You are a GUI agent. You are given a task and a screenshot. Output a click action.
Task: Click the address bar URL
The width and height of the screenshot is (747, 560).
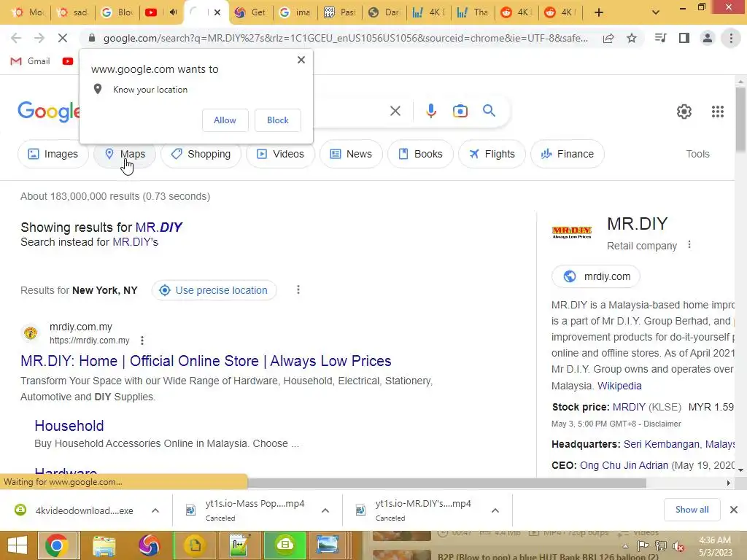345,38
